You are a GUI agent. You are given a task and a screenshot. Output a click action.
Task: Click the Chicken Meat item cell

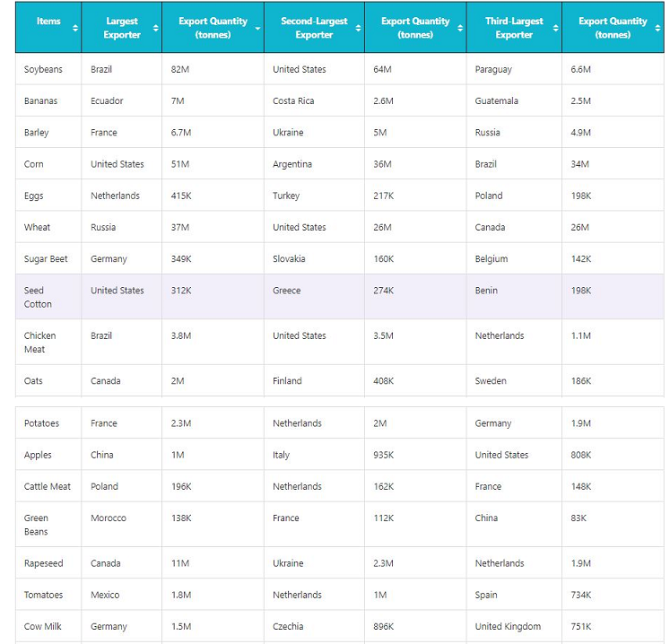coord(40,342)
